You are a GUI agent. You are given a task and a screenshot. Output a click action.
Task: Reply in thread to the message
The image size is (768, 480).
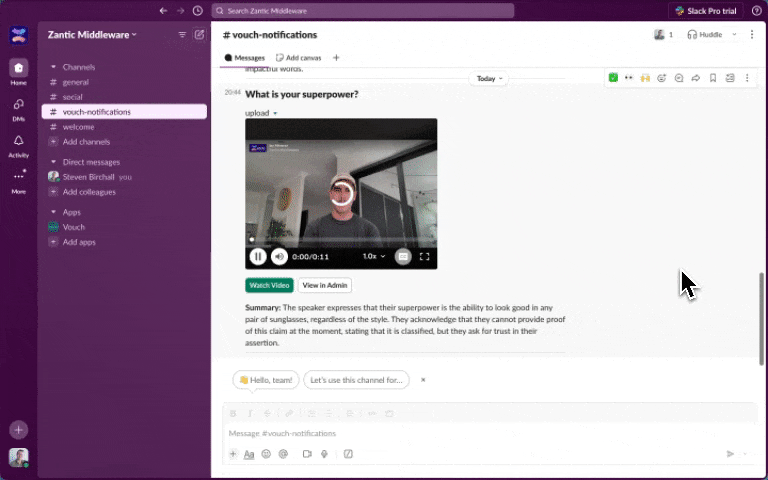679,78
